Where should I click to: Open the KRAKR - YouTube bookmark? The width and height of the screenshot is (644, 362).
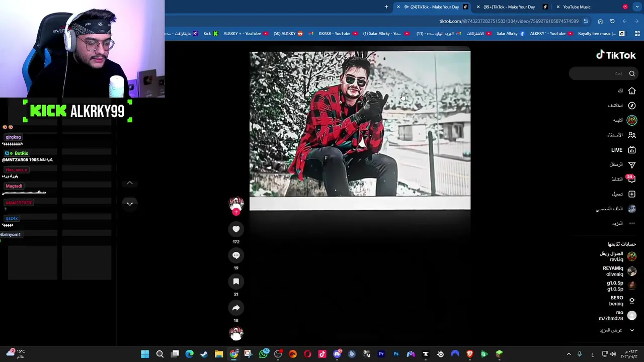338,34
